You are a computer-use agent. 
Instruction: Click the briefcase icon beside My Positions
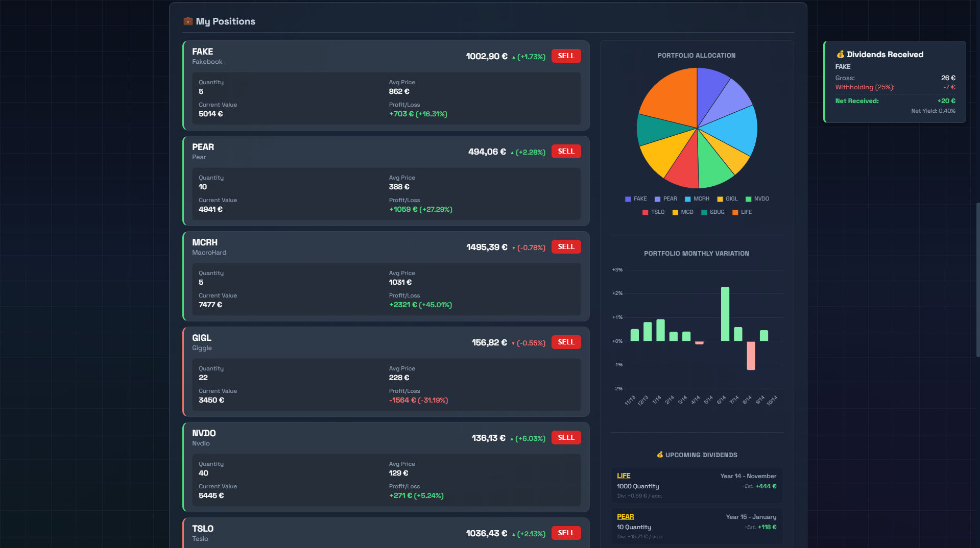[x=188, y=21]
